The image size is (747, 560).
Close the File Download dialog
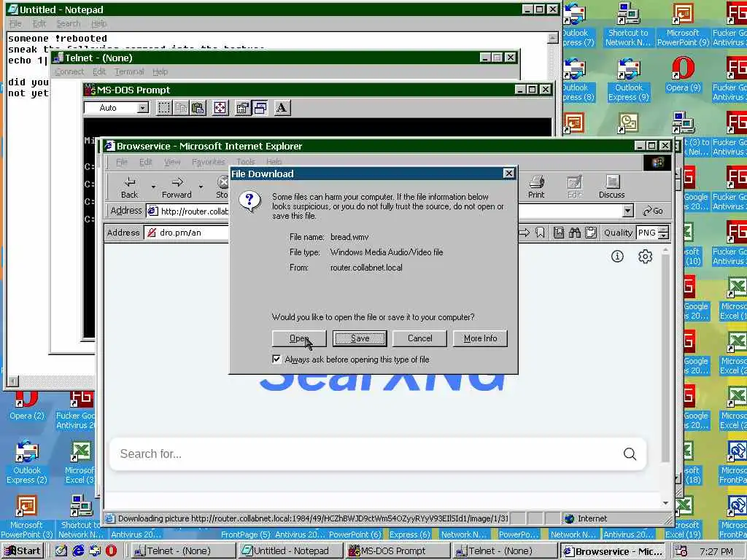(508, 174)
